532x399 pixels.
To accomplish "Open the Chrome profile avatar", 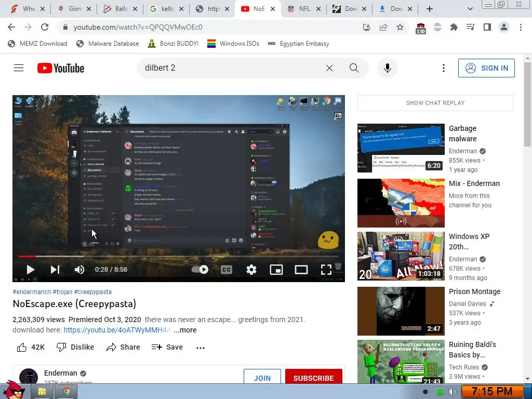I will coord(504,27).
